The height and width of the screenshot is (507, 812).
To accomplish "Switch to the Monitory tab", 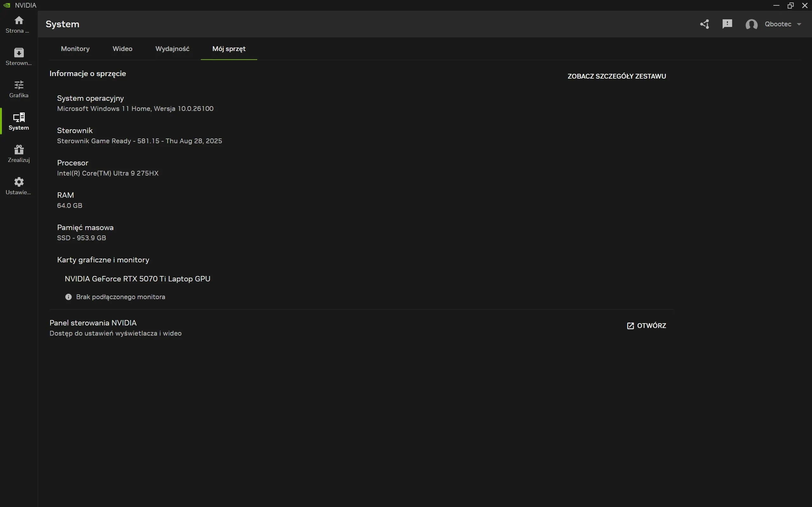I will pos(75,48).
